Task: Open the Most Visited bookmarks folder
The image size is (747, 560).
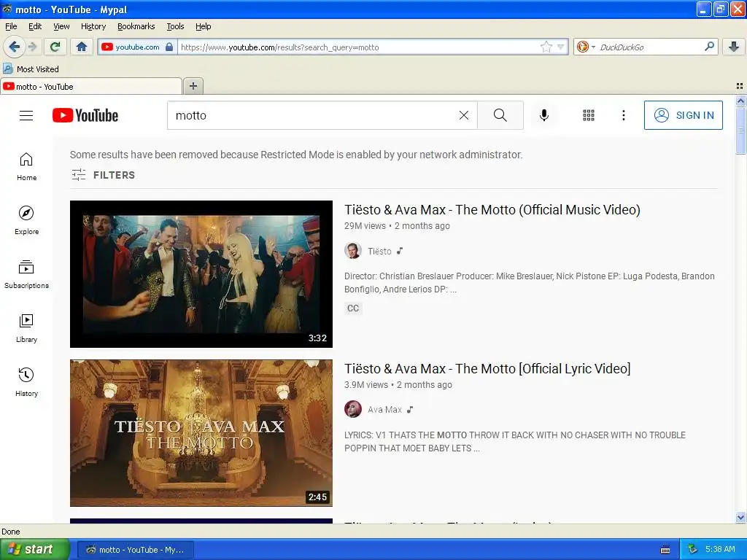Action: point(31,69)
